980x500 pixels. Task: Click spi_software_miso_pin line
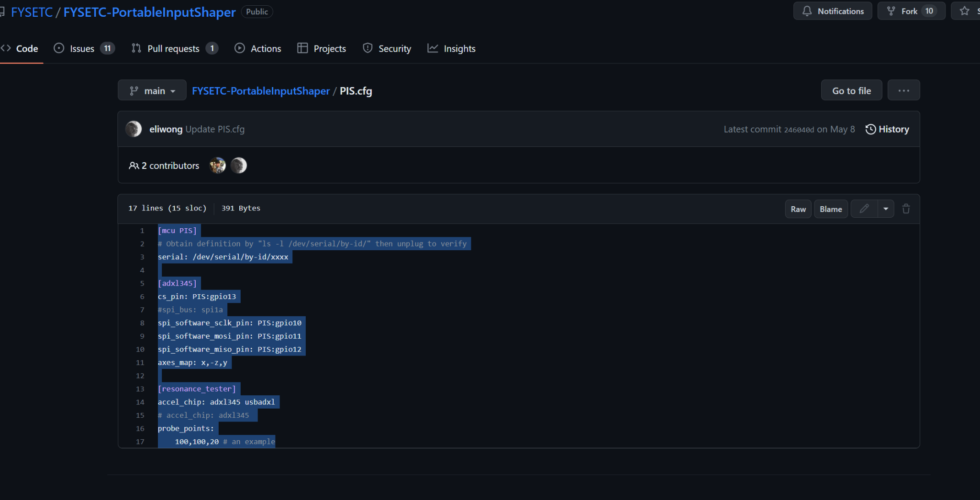230,349
